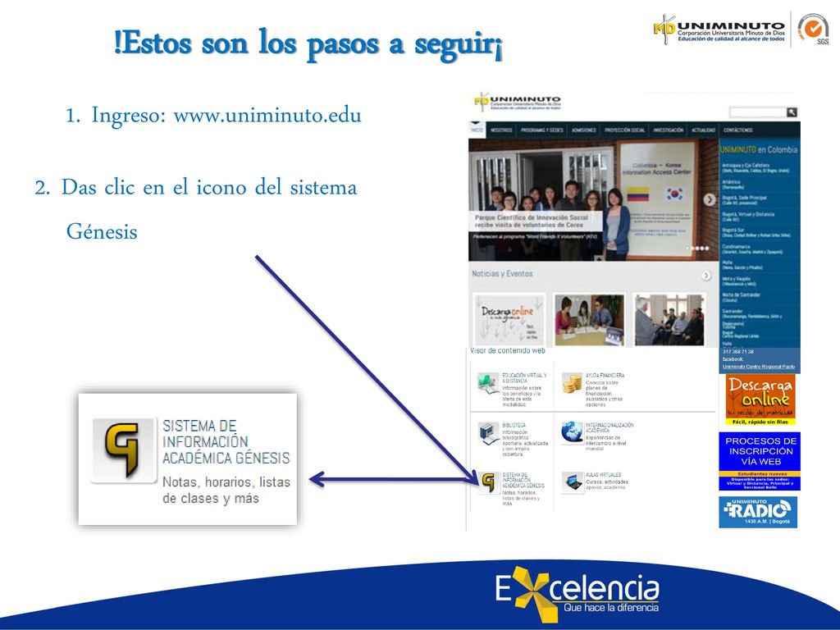The height and width of the screenshot is (630, 840).
Task: Open the Meta y Vaupés link
Action: pyautogui.click(x=739, y=281)
